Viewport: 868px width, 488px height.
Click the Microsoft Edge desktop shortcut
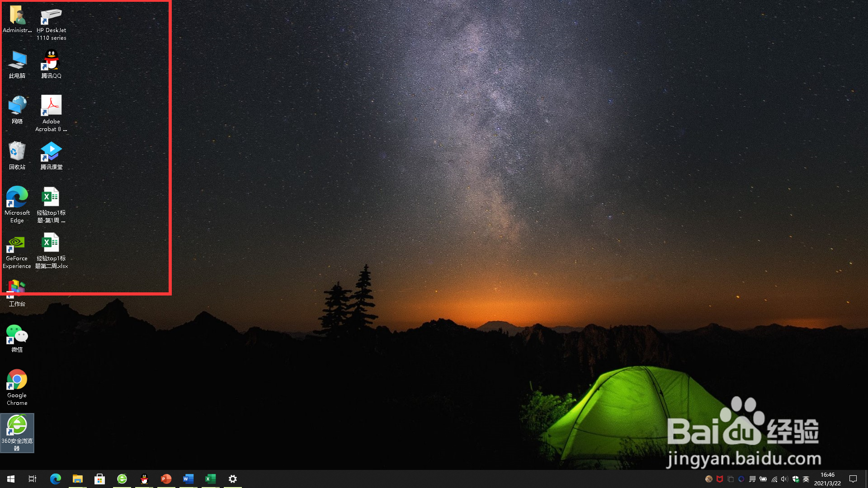pos(17,203)
